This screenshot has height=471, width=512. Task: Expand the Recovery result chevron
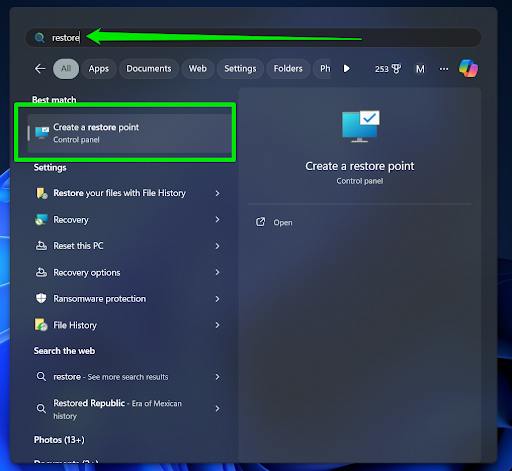217,219
